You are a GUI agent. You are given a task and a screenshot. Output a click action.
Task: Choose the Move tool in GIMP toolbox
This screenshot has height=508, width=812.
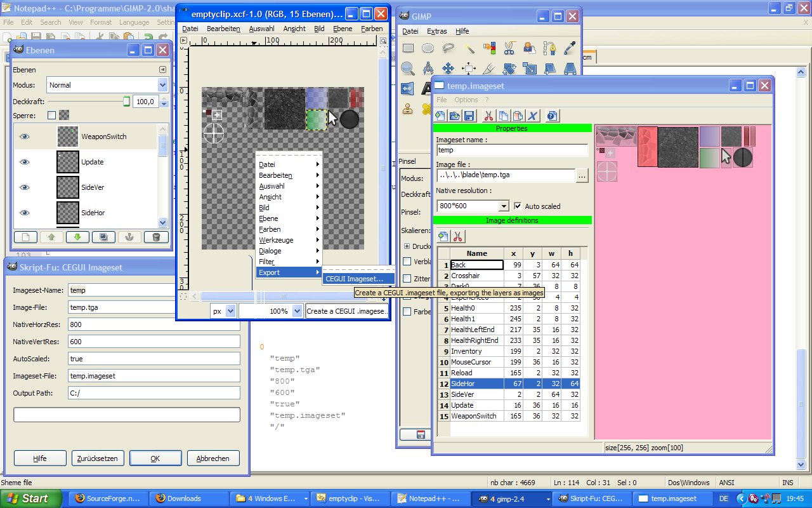(448, 69)
